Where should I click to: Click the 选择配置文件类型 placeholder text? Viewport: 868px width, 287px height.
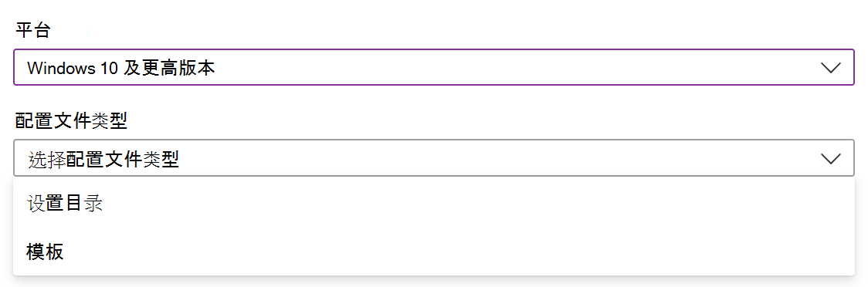click(x=103, y=159)
